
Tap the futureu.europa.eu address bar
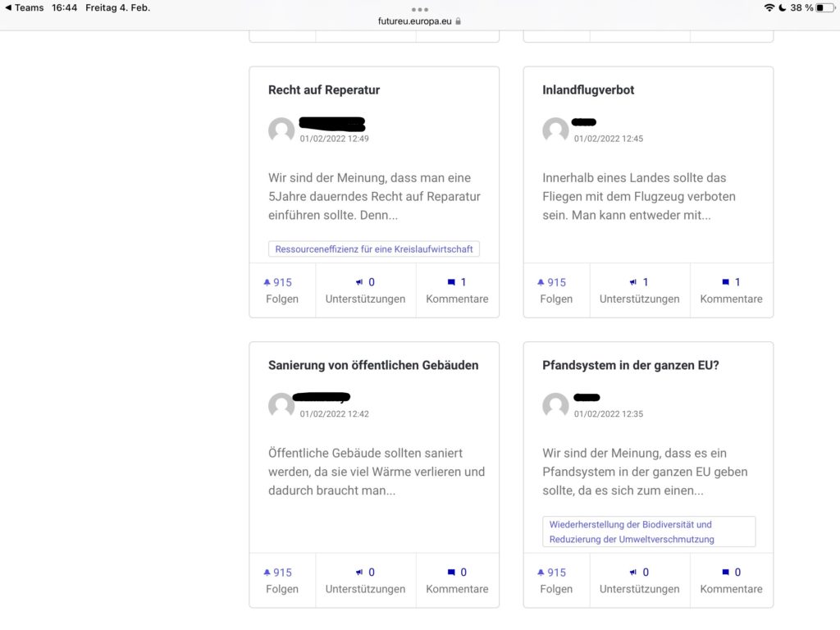point(420,21)
